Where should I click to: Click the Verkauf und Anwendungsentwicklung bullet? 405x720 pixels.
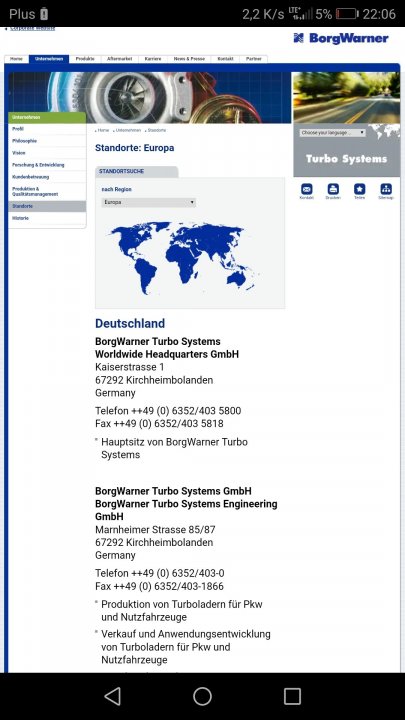pyautogui.click(x=186, y=647)
